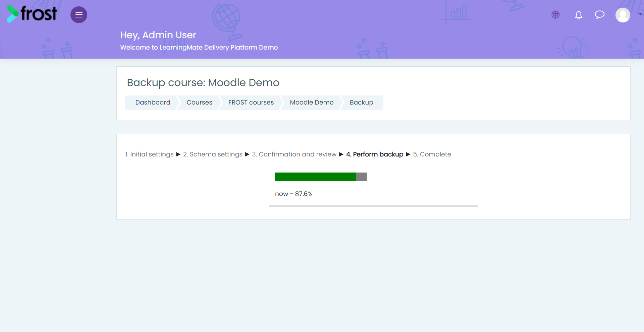
Task: Expand the user menu dropdown arrow
Action: pos(640,14)
